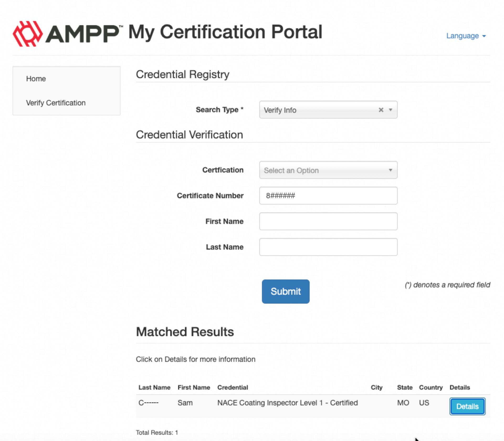Click the Credential column header
The height and width of the screenshot is (441, 504).
click(233, 387)
